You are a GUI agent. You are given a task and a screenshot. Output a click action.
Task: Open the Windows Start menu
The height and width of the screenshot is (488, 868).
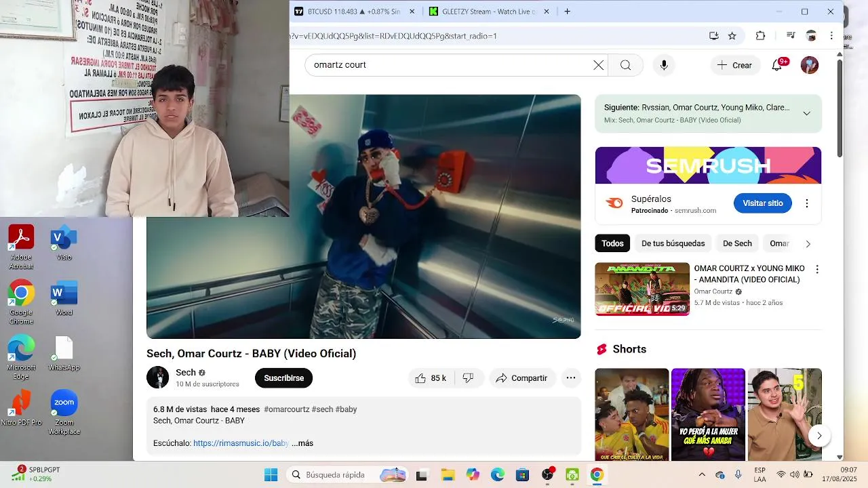pos(271,474)
